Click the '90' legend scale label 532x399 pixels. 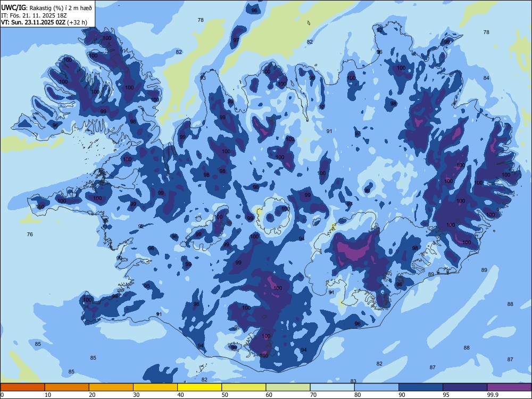402,395
